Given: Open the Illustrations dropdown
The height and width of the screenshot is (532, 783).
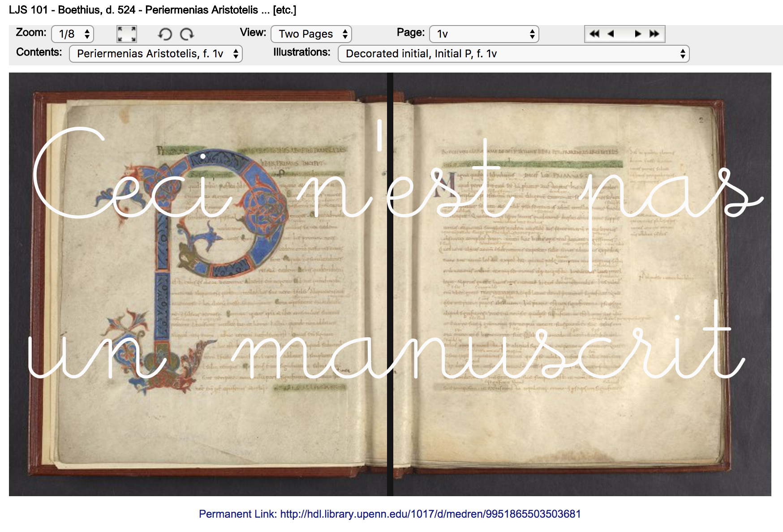Looking at the screenshot, I should pos(513,54).
